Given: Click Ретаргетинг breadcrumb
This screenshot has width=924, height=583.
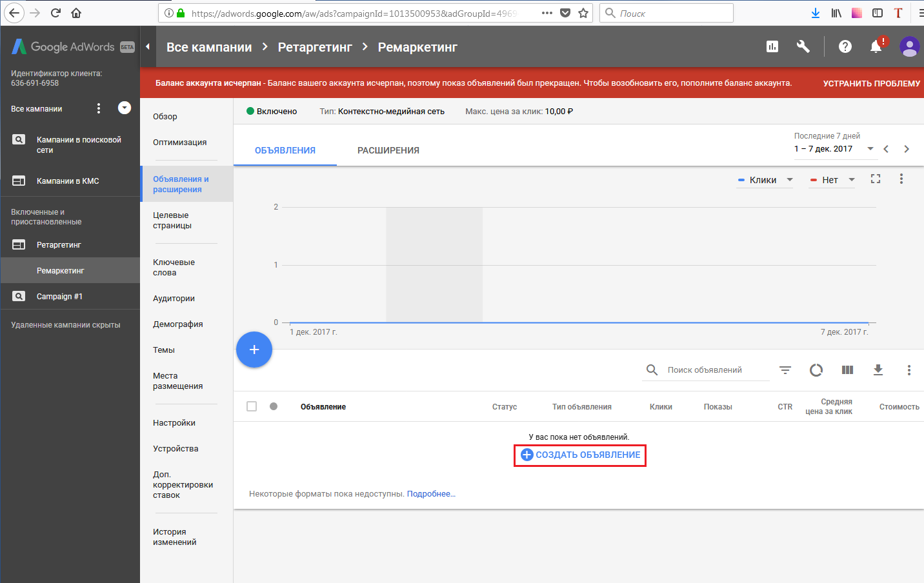Looking at the screenshot, I should pyautogui.click(x=315, y=47).
